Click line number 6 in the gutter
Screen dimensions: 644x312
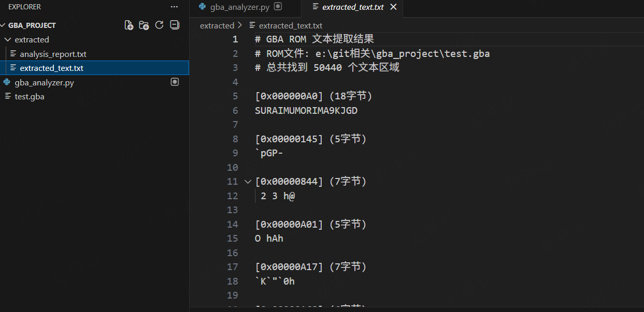235,110
